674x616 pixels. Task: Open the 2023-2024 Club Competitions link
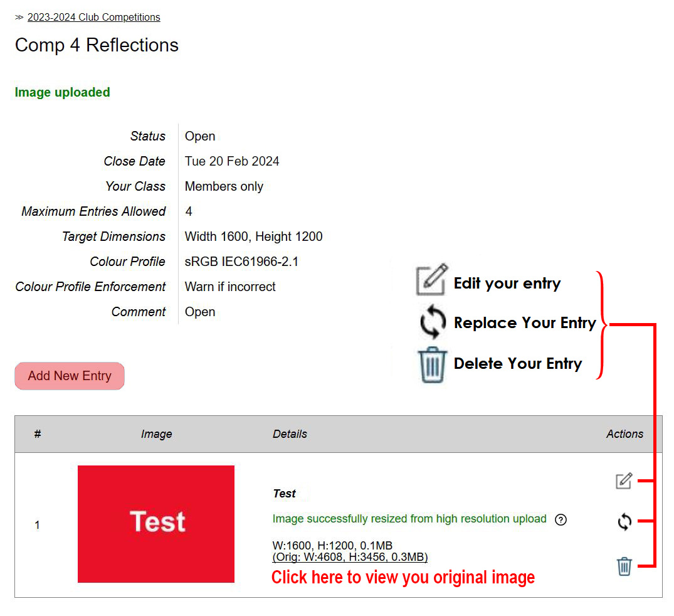pos(93,18)
